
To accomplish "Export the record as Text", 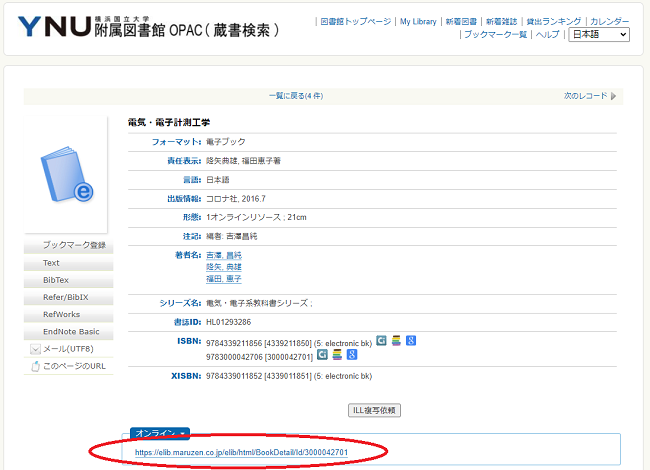I will (x=69, y=263).
